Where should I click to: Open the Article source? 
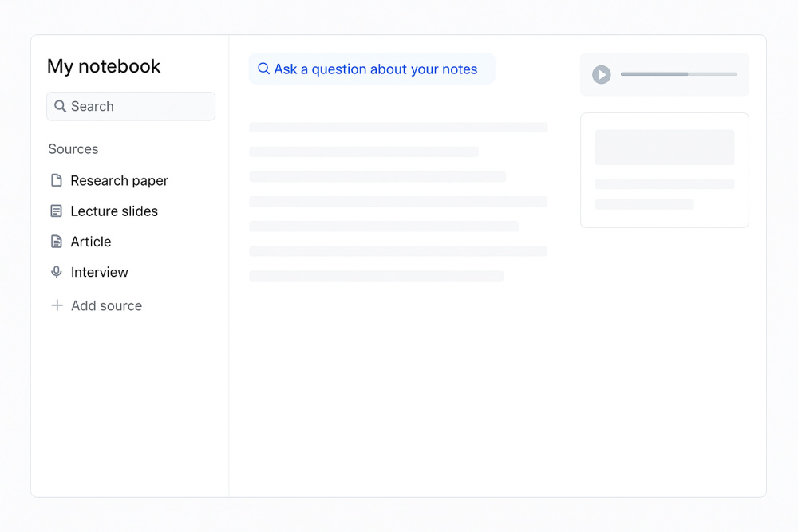(x=91, y=242)
